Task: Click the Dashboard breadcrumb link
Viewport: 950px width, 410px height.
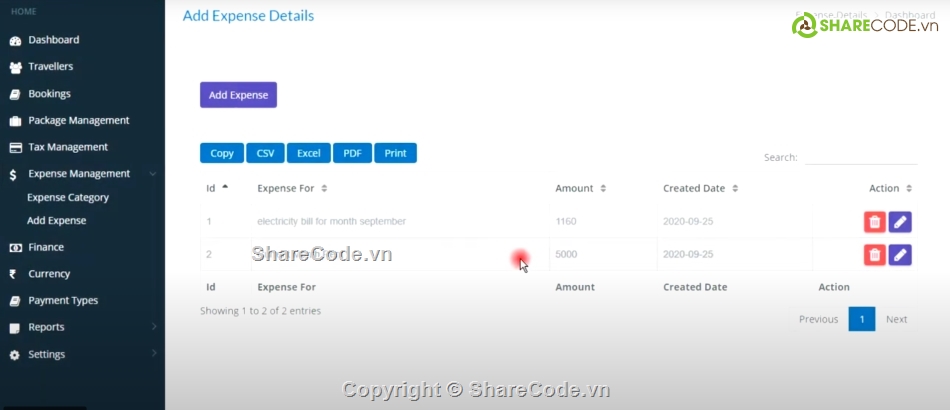Action: click(x=910, y=15)
